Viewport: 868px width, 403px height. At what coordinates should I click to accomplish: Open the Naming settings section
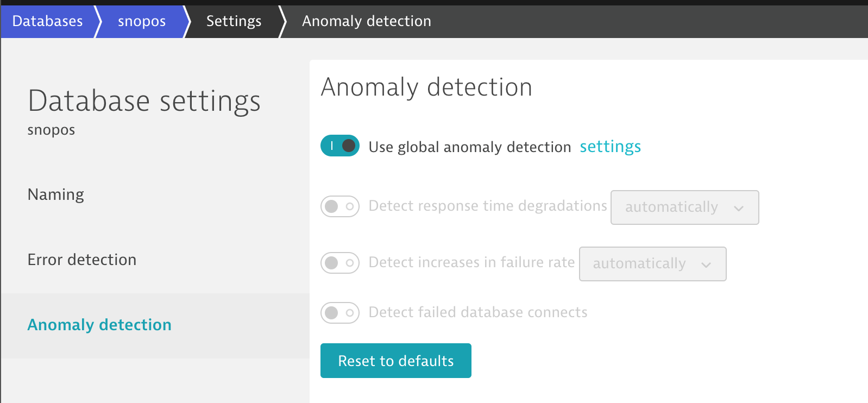[x=56, y=194]
